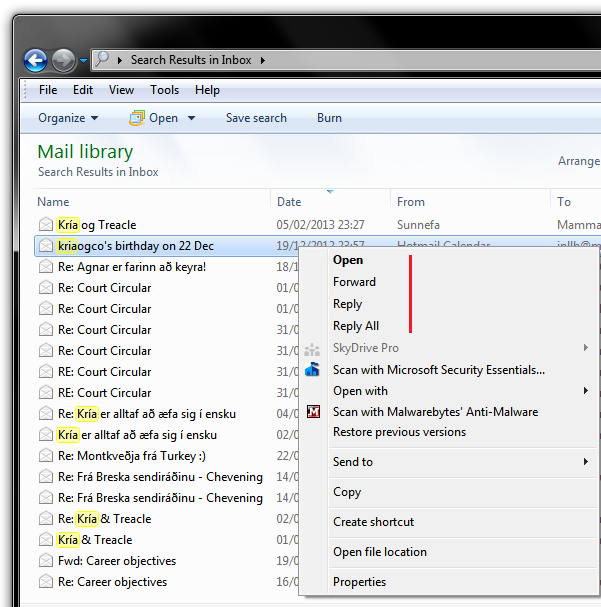Click the blue Back arrow button
The height and width of the screenshot is (607, 601).
35,60
